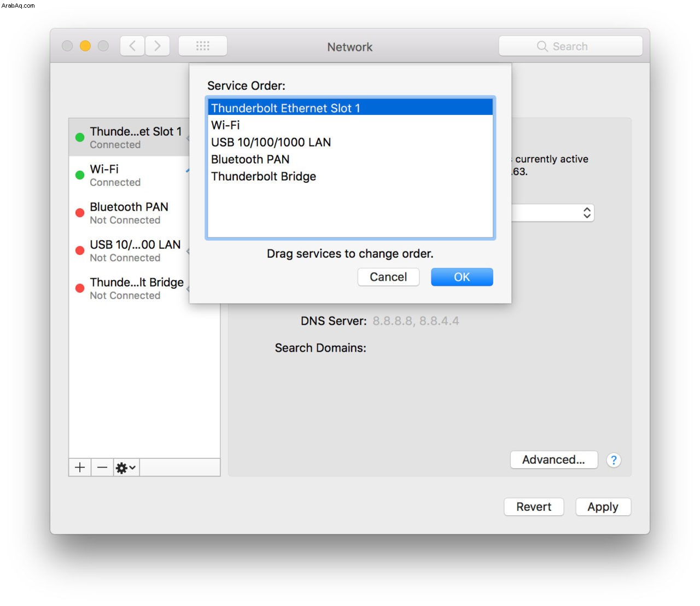Select Bluetooth PAN in the Service Order list
Viewport: 700px width, 606px height.
[350, 159]
